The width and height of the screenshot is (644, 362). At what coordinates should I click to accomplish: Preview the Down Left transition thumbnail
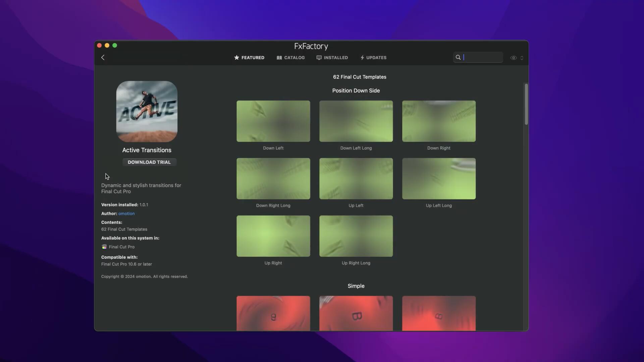(x=273, y=121)
